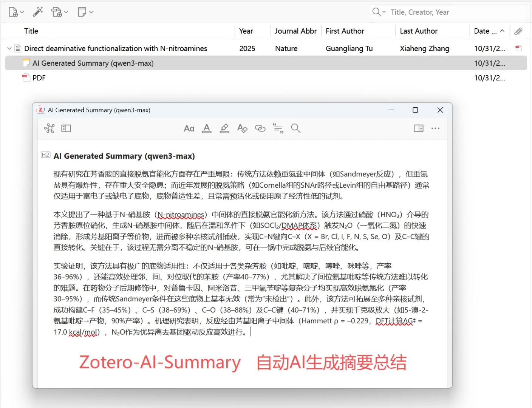The image size is (532, 408).
Task: Insert a link in the note
Action: click(x=260, y=128)
